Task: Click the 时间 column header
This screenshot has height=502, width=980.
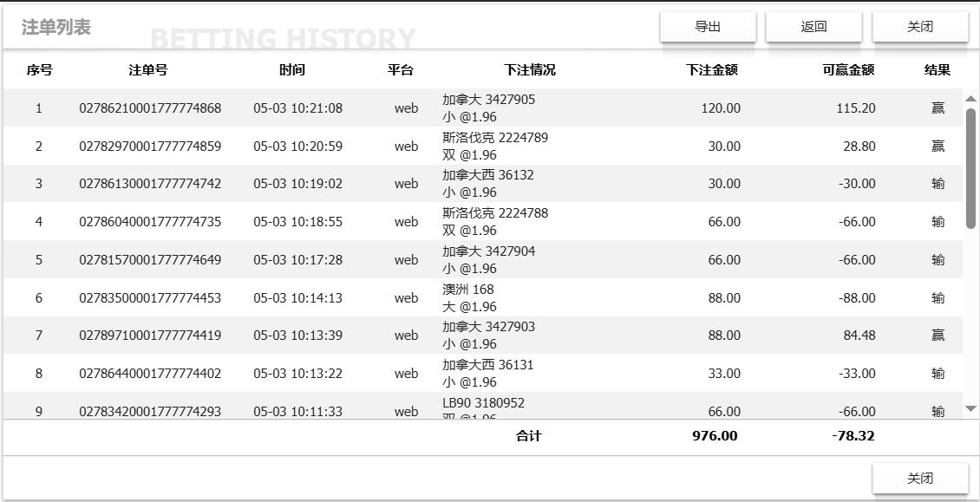Action: 292,70
